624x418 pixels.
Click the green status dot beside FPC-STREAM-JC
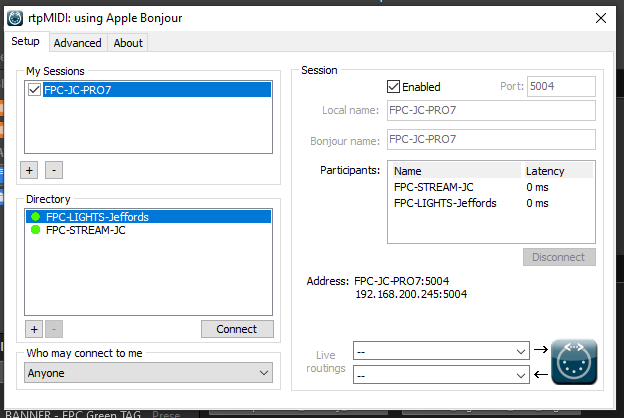35,230
